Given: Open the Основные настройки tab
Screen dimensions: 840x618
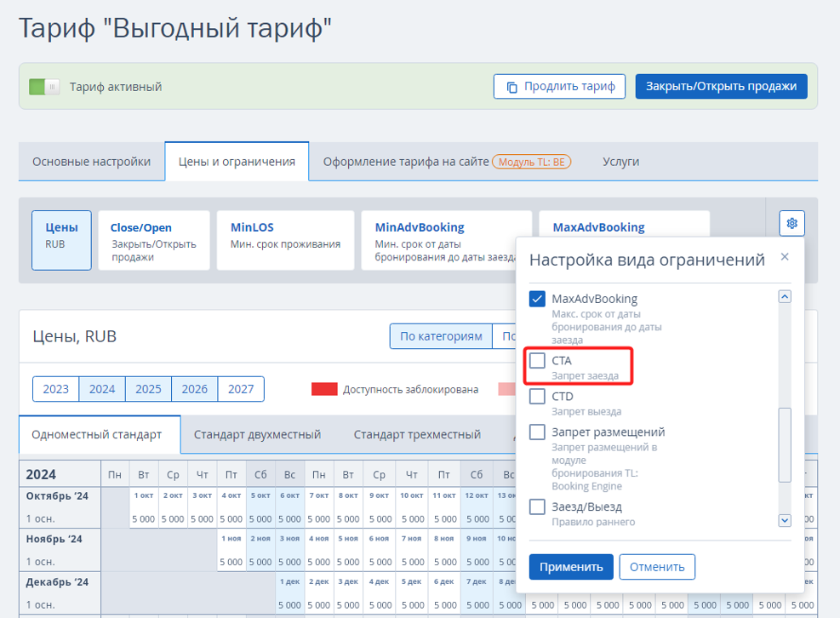Looking at the screenshot, I should click(92, 162).
